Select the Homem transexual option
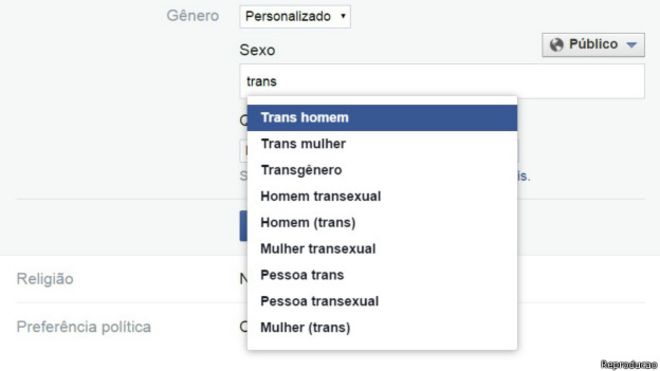Viewport: 660px width, 371px height. click(x=382, y=196)
